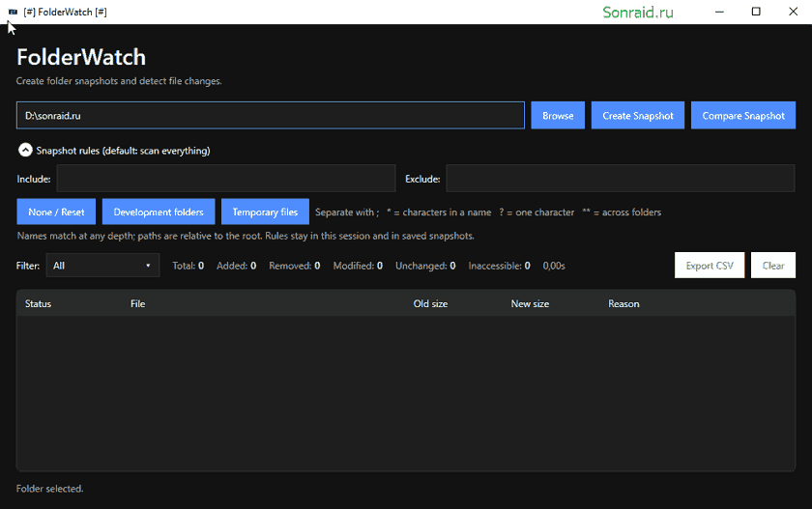Open the Filter dropdown set to All
Viewport: 812px width, 509px height.
tap(102, 266)
